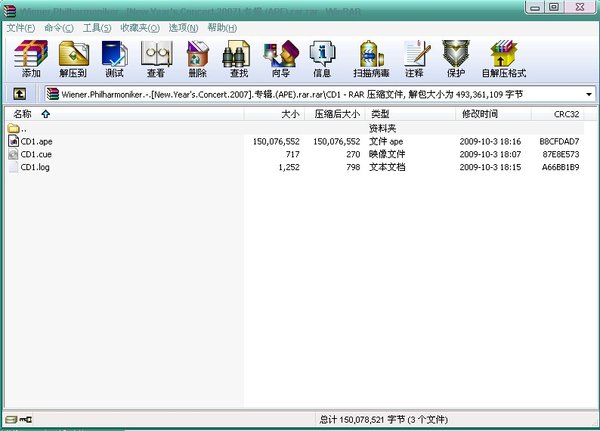The width and height of the screenshot is (600, 431).
Task: Click modified time 2009-10-3 18:15
Action: pos(490,167)
